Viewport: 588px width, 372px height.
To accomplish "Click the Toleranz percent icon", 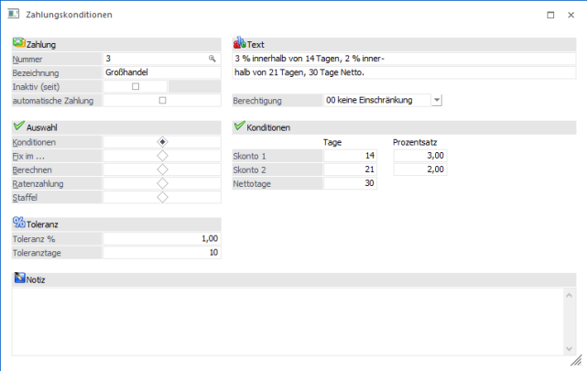I will [x=18, y=223].
